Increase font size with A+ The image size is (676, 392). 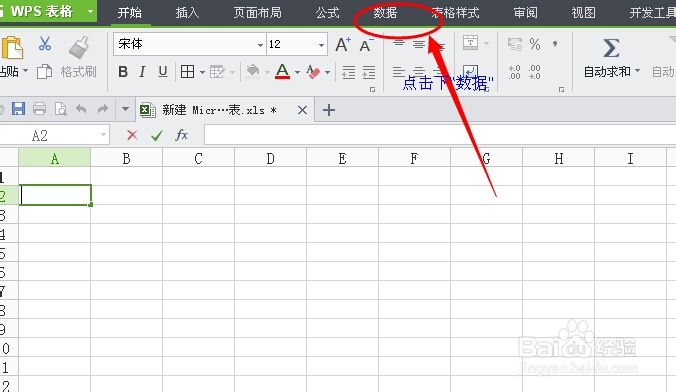[x=343, y=44]
